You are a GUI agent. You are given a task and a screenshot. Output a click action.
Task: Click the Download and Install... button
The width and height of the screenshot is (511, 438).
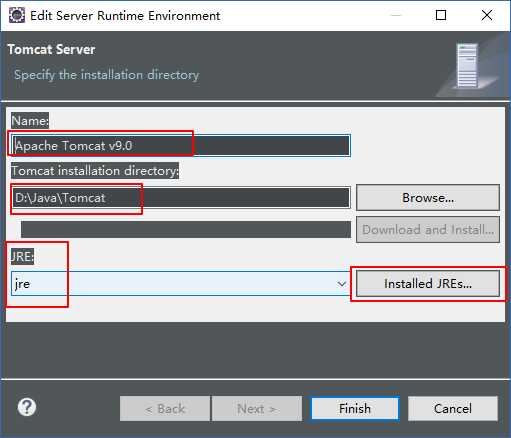tap(428, 230)
